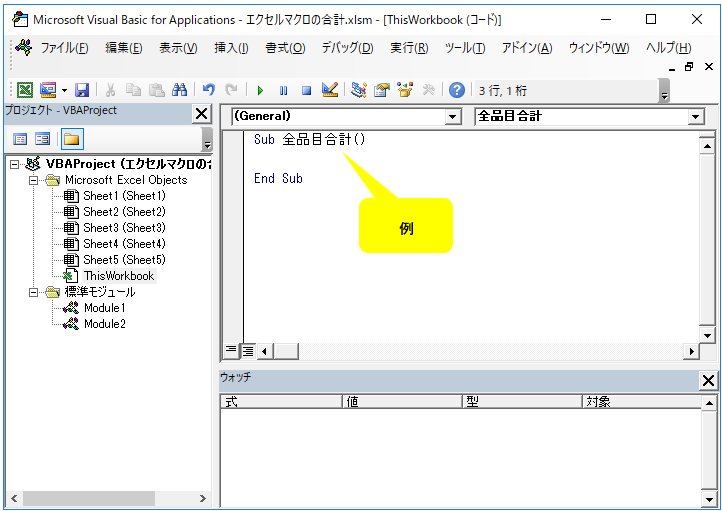Screen dimensions: 722x511
Task: Open the デバッグ(D) menu
Action: [347, 48]
